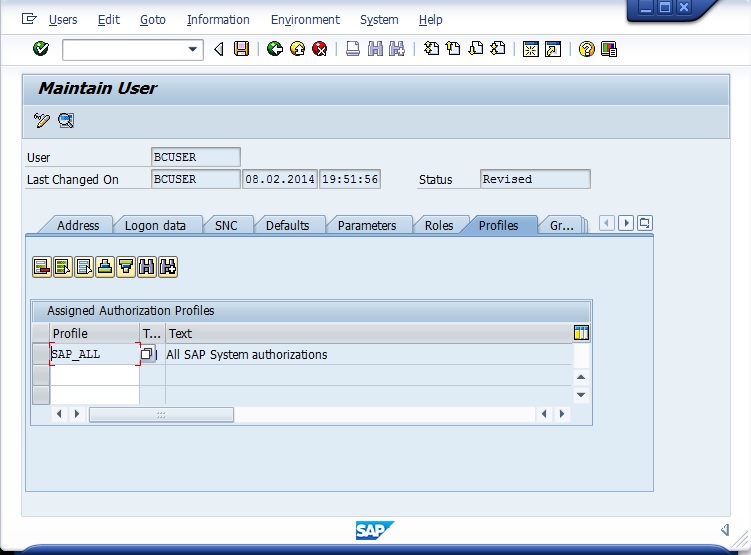751x555 pixels.
Task: Click the Filter funnel icon above table
Action: (x=126, y=266)
